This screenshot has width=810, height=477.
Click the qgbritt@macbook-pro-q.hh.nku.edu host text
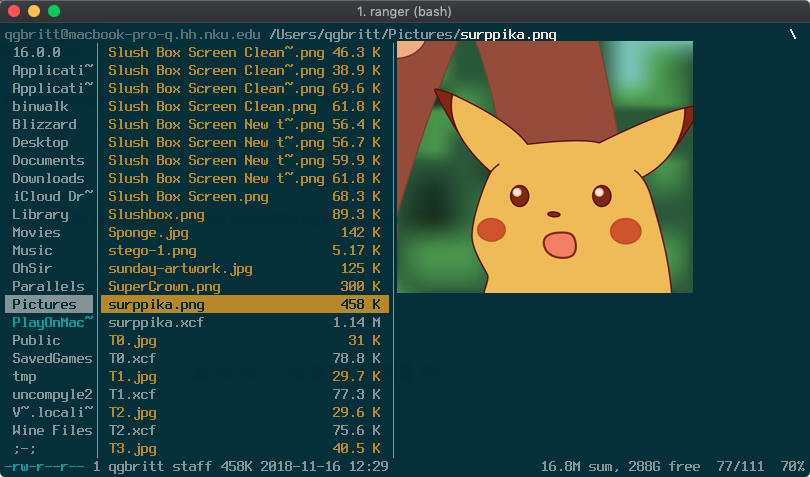133,35
